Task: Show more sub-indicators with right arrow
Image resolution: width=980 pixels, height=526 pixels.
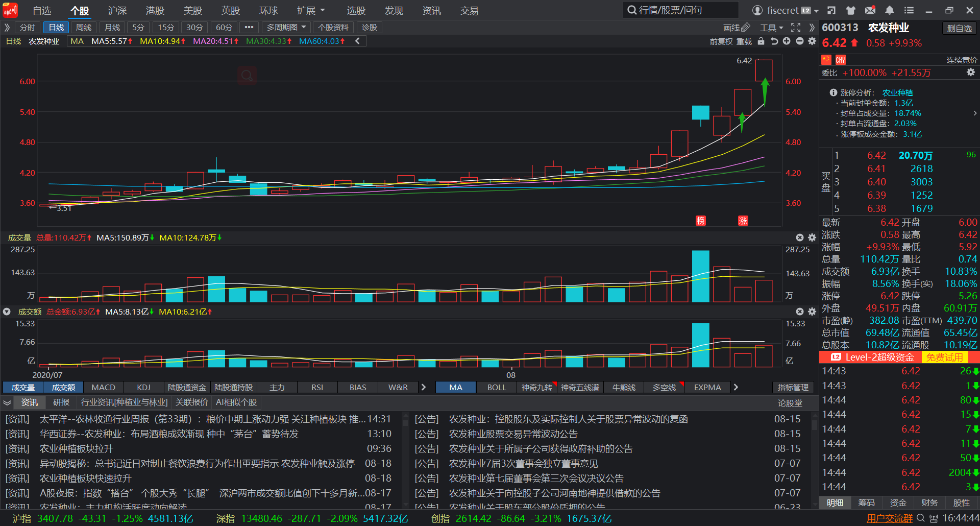Action: tap(423, 388)
